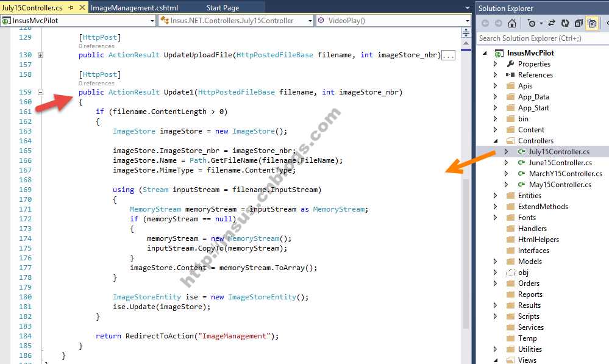This screenshot has height=364, width=609.
Task: Select the InsusMvcPilot project
Action: [x=530, y=53]
